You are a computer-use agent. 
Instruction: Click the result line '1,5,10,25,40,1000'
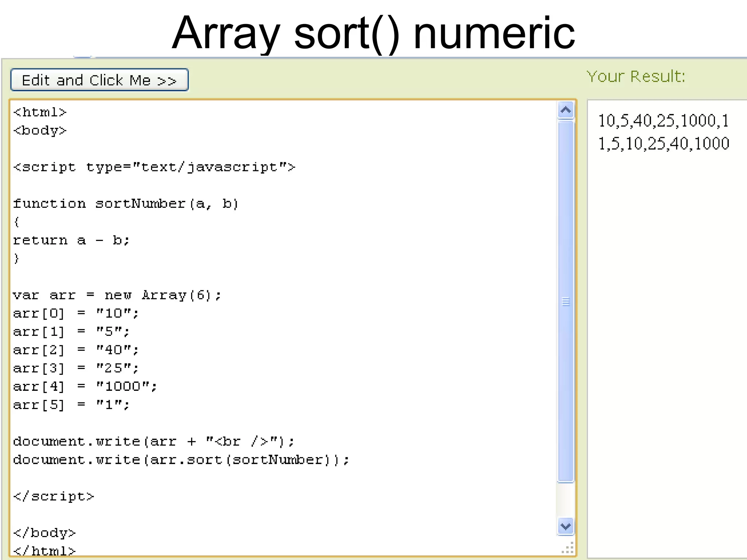pyautogui.click(x=663, y=144)
